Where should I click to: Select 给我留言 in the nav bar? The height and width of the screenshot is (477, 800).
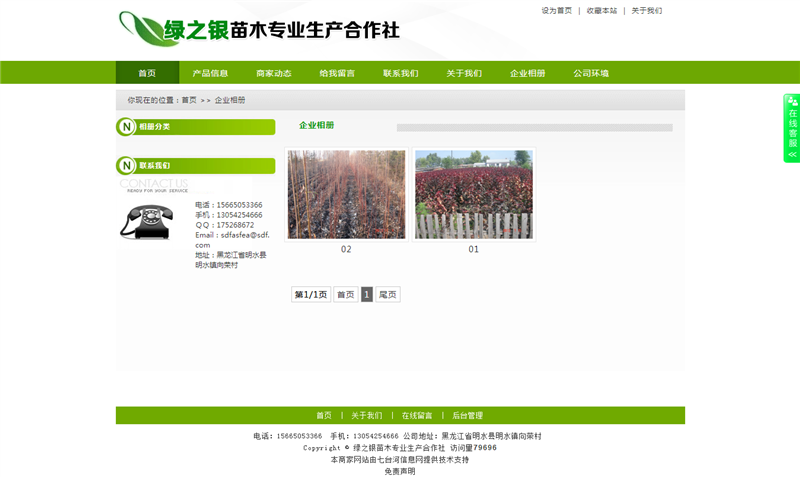pyautogui.click(x=337, y=73)
